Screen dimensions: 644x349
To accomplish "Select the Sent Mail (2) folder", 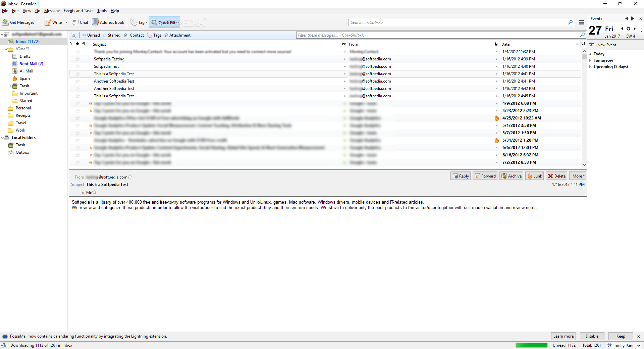I will (32, 64).
